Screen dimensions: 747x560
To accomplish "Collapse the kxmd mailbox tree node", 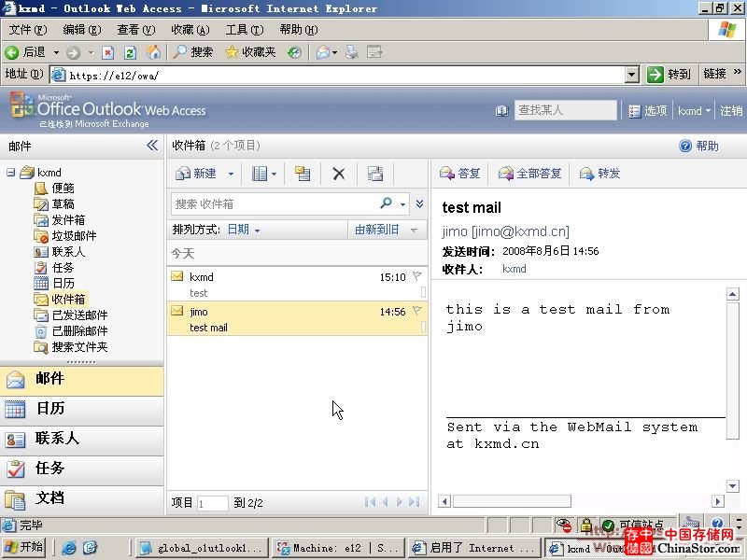I will (x=10, y=172).
